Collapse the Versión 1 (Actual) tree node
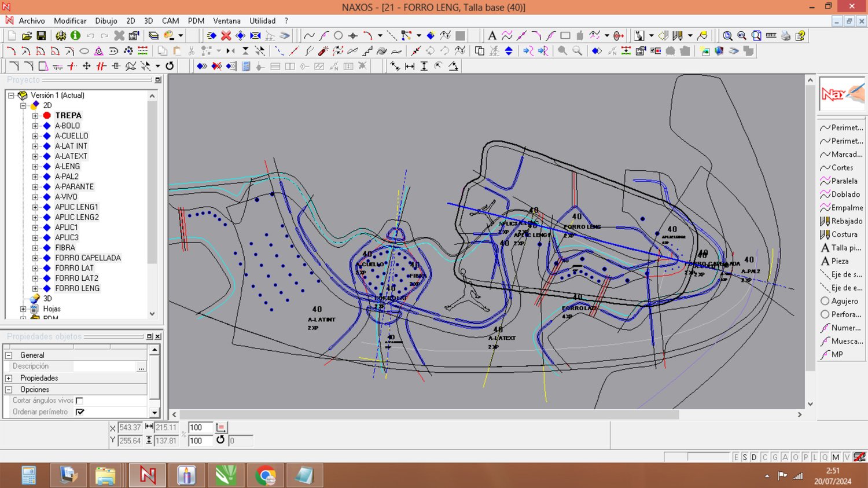Viewport: 868px width, 488px height. click(x=11, y=96)
